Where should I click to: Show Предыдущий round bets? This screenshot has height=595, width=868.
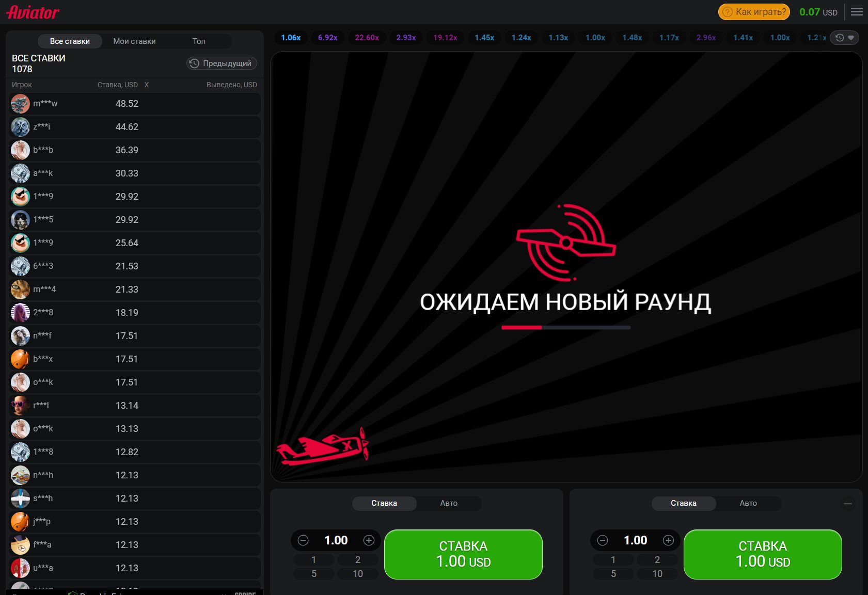[222, 63]
